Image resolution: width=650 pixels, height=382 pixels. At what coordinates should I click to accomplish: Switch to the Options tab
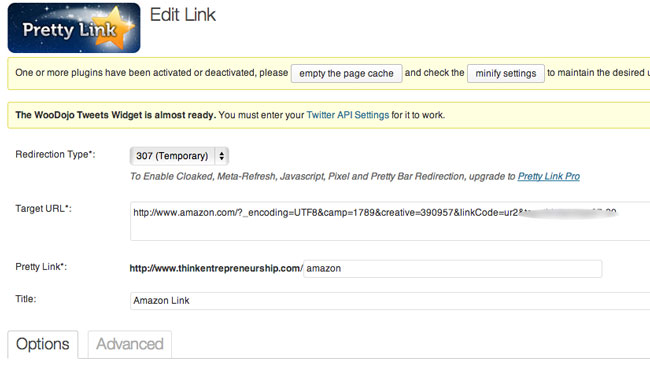pos(43,344)
